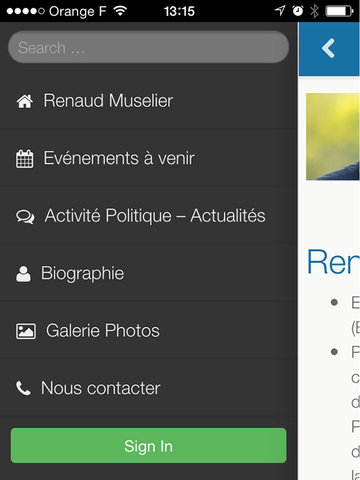Tap the green Sign In button
Screen dimensions: 360x480
point(149,446)
